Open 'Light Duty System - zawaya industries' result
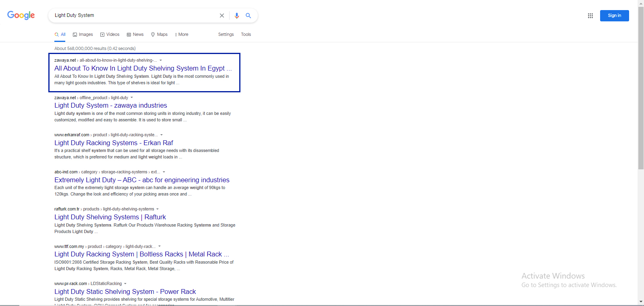This screenshot has height=306, width=644. 111,105
